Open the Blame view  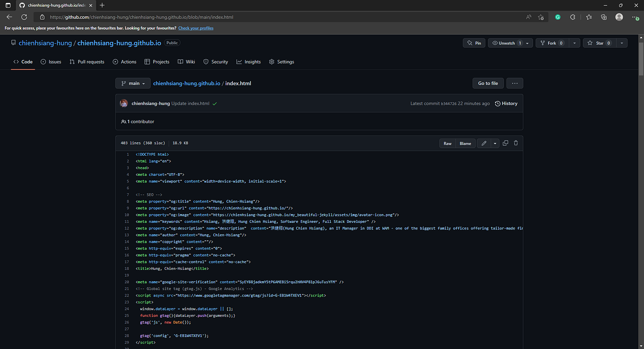[466, 144]
